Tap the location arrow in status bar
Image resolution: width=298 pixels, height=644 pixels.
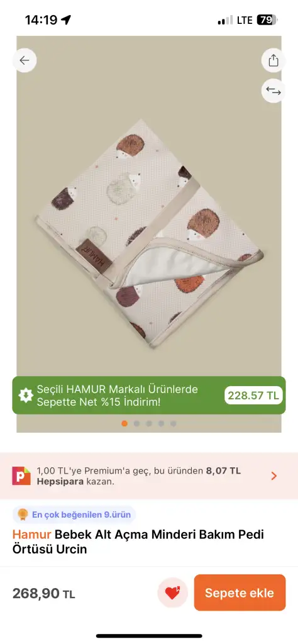point(65,19)
